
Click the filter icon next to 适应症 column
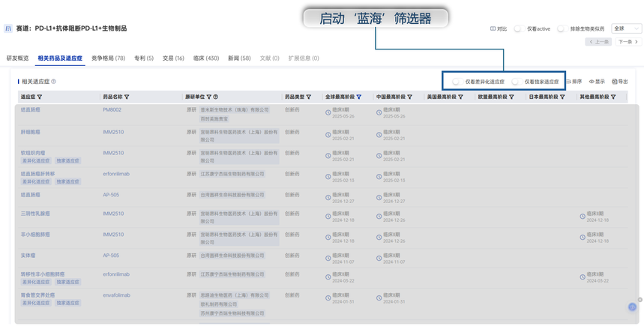click(40, 97)
